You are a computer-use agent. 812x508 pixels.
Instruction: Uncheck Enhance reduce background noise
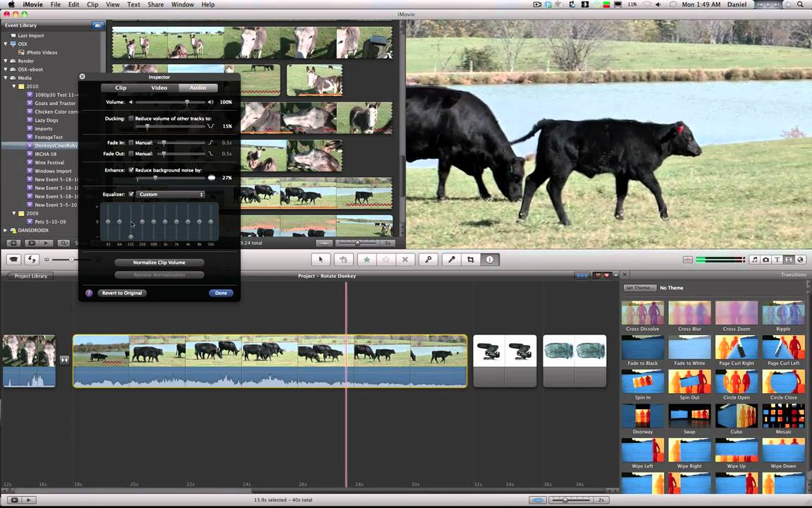coord(131,170)
